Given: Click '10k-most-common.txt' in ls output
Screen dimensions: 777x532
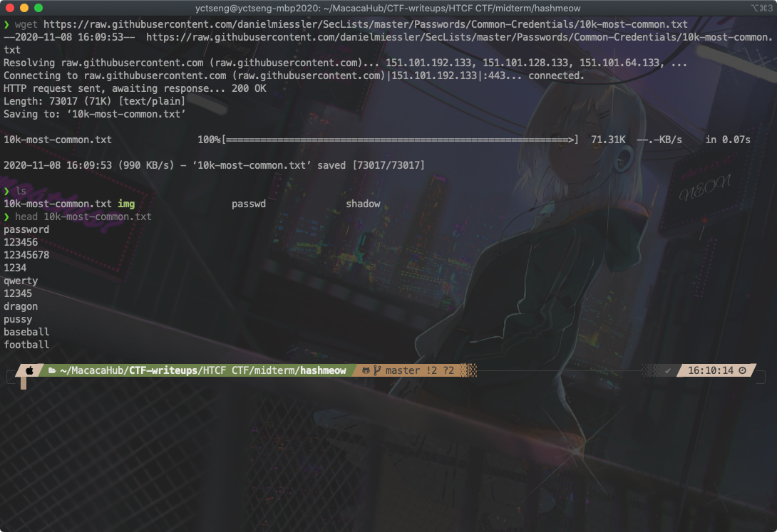Looking at the screenshot, I should 58,204.
